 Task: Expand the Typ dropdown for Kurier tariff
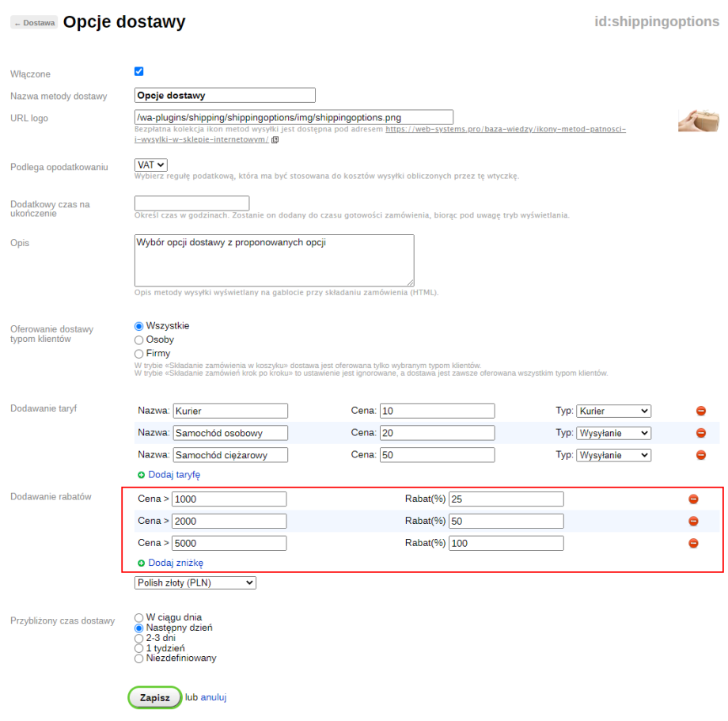[x=613, y=412]
